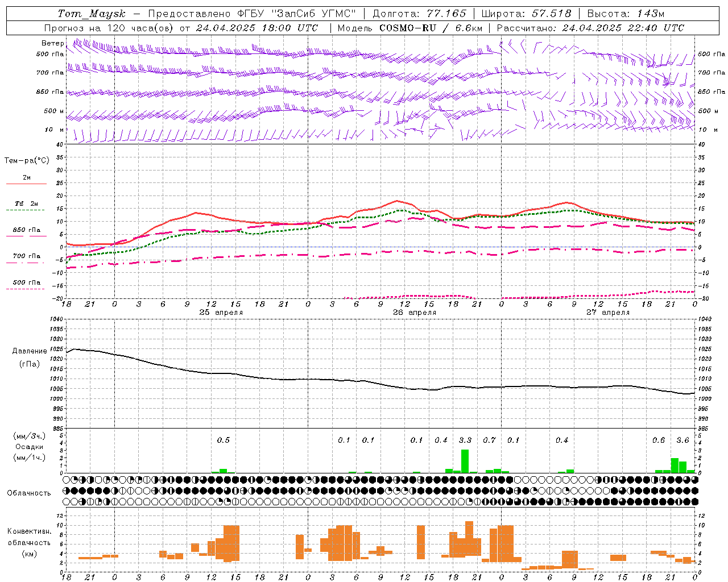Click the (мм/1ч.) precipitation unit label
Screen dimensions: 728x582
pyautogui.click(x=29, y=458)
